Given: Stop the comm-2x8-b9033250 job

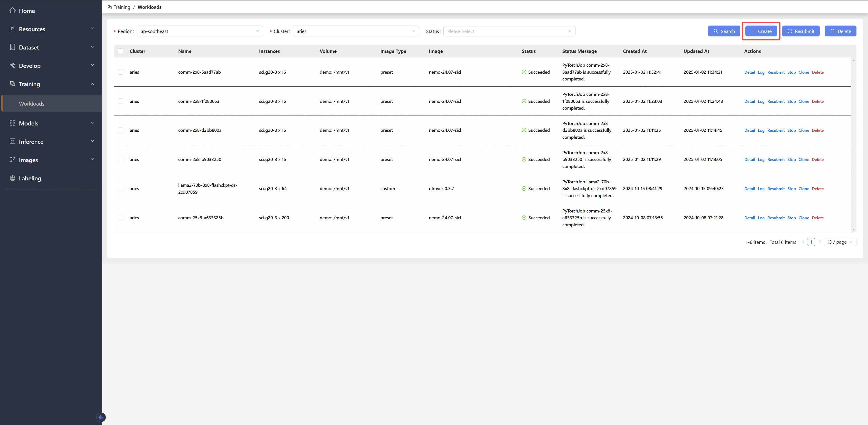Looking at the screenshot, I should point(791,160).
